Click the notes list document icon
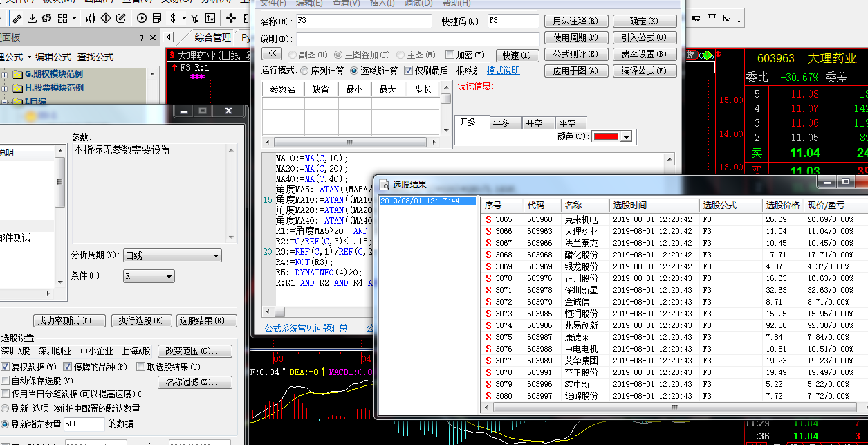This screenshot has width=868, height=445. [157, 17]
